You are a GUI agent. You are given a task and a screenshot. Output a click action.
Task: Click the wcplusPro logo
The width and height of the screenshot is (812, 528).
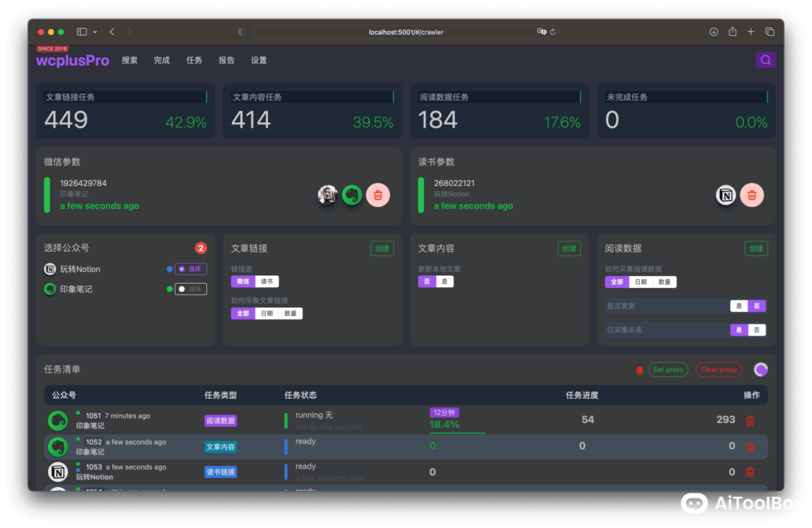[x=72, y=60]
